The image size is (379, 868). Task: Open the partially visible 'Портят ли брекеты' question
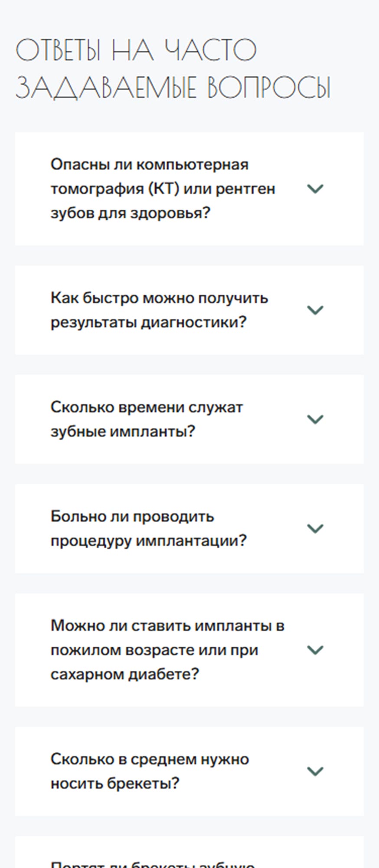152,864
